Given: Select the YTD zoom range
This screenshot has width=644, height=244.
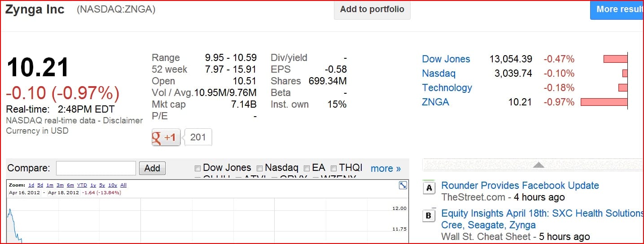Looking at the screenshot, I should [x=82, y=185].
